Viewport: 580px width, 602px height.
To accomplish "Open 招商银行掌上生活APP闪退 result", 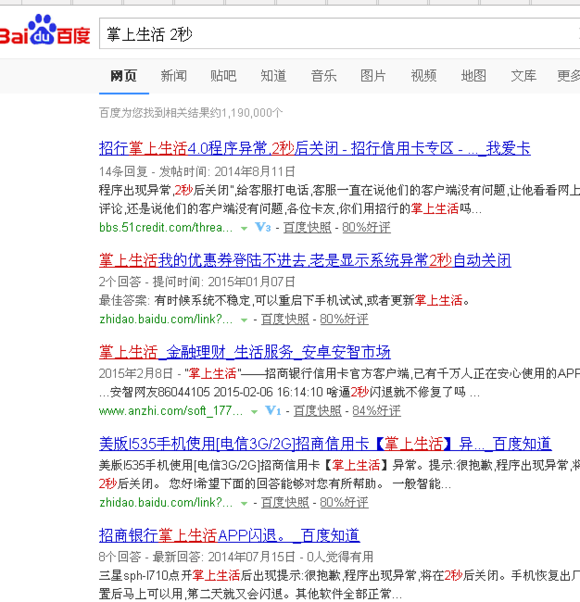I will click(229, 535).
